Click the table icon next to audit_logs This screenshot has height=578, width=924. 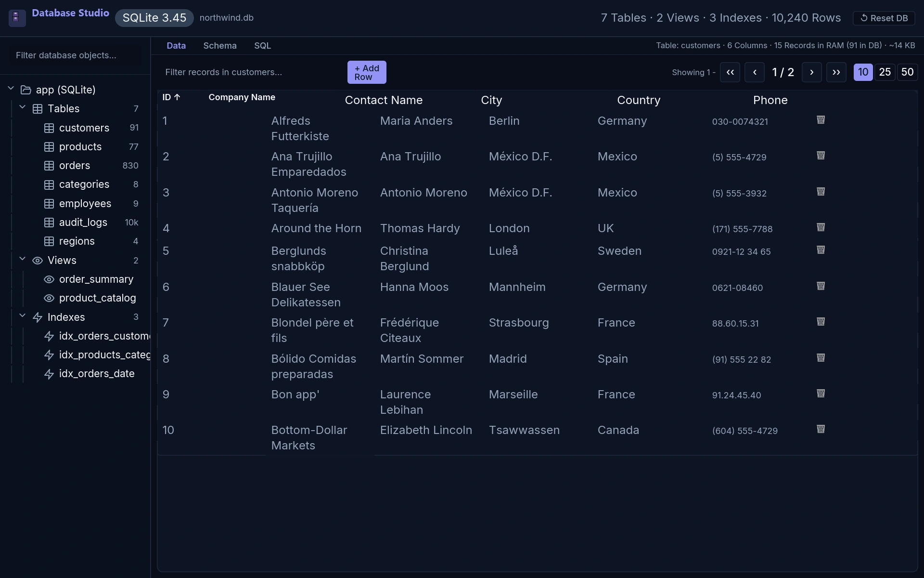click(49, 223)
